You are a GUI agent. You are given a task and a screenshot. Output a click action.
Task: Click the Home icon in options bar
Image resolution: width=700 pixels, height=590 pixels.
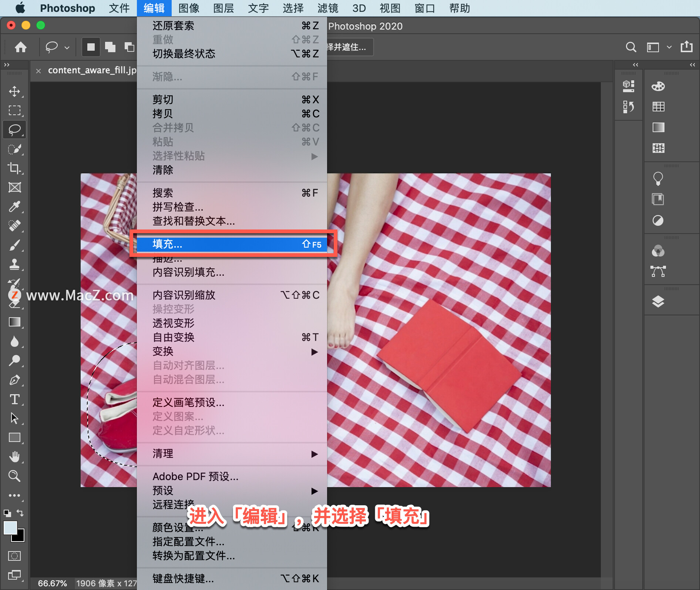coord(21,47)
